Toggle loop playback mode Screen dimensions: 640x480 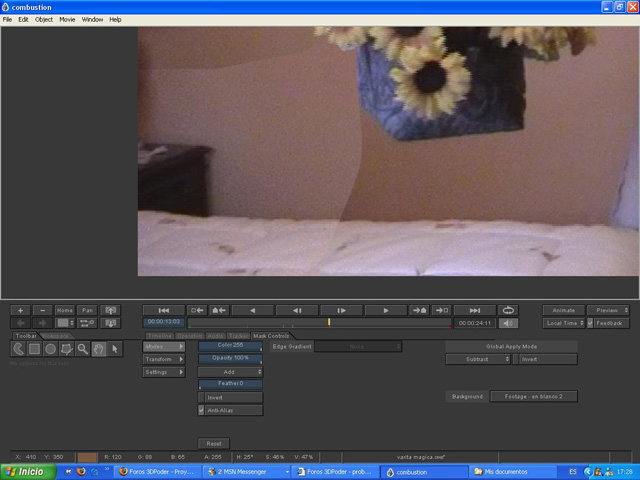tap(508, 310)
